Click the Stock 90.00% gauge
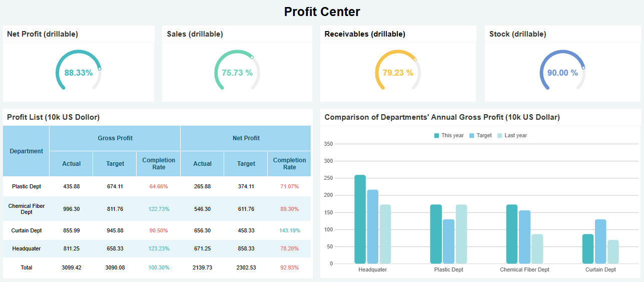 (x=562, y=73)
